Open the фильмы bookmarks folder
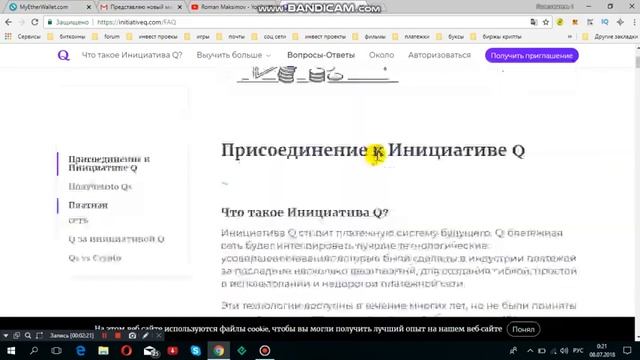This screenshot has width=640, height=360. tap(370, 36)
